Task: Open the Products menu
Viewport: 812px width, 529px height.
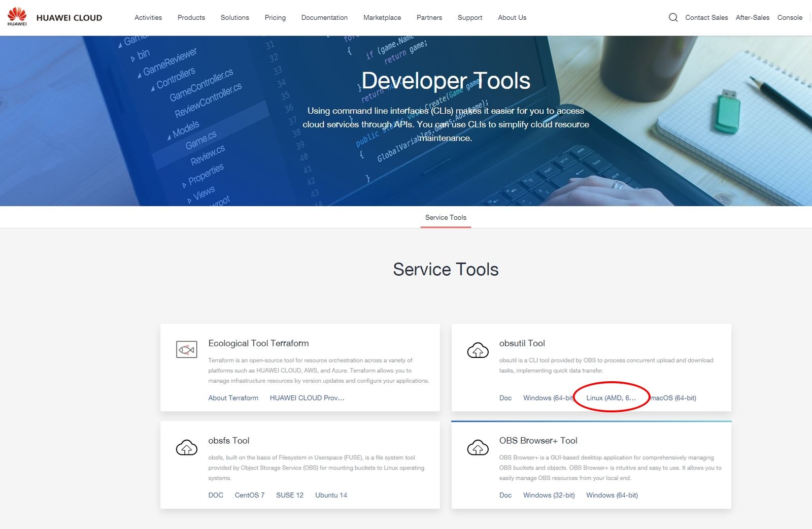Action: pos(191,17)
